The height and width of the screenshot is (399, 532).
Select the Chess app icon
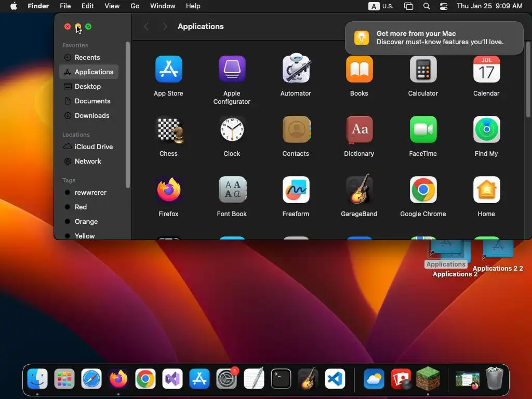point(169,129)
